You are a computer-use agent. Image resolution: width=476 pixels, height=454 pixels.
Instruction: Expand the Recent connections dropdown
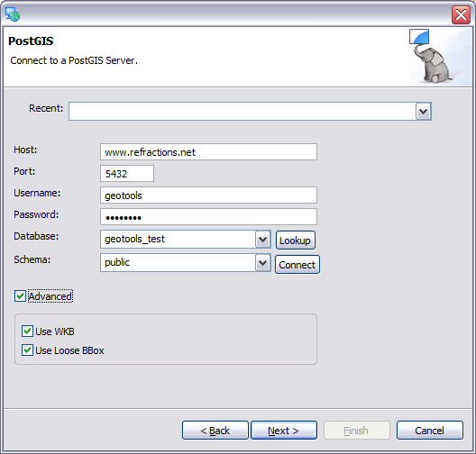(423, 112)
